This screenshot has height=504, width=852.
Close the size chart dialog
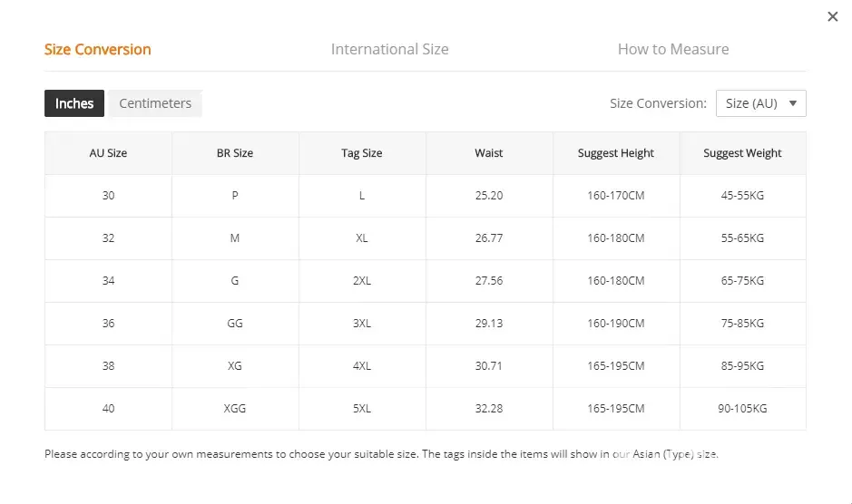[832, 16]
